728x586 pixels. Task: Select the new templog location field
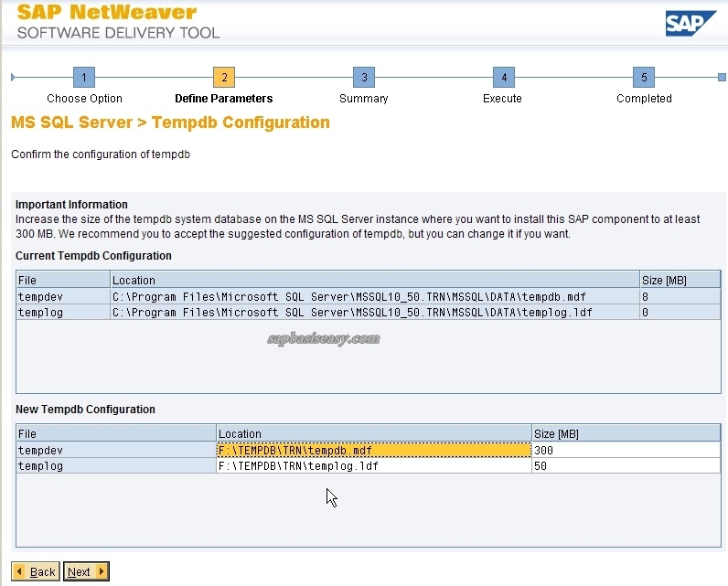(374, 466)
